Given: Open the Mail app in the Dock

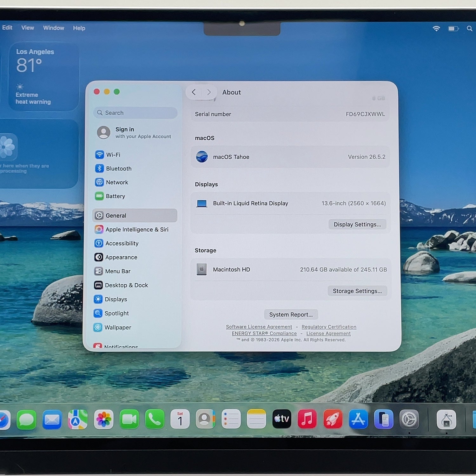Looking at the screenshot, I should tap(52, 419).
